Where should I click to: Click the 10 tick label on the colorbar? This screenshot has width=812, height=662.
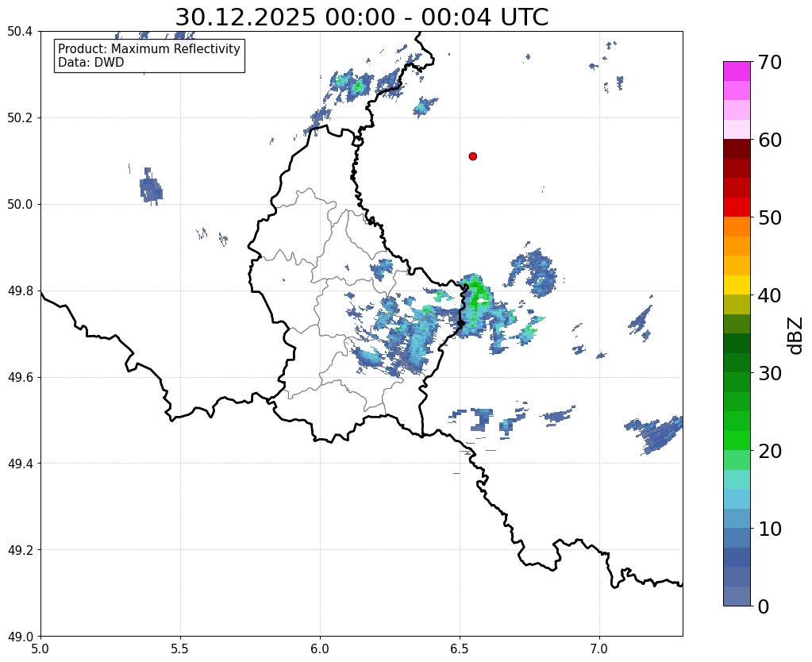[770, 529]
